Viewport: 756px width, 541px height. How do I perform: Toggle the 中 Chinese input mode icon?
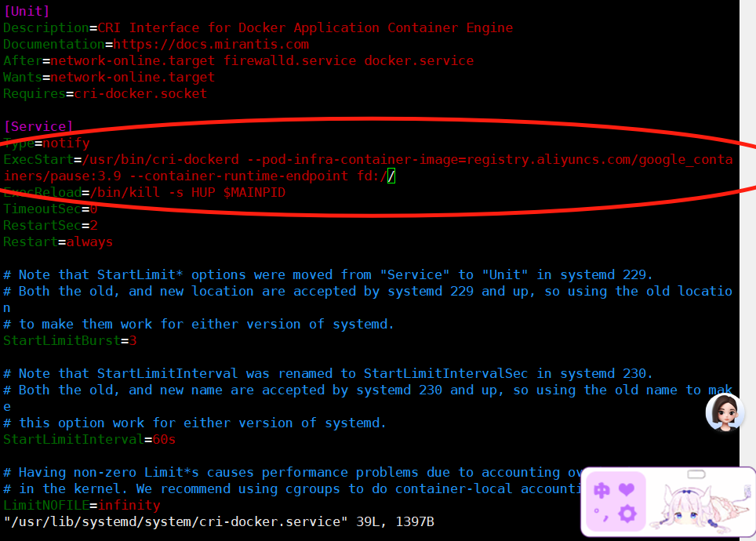(602, 490)
